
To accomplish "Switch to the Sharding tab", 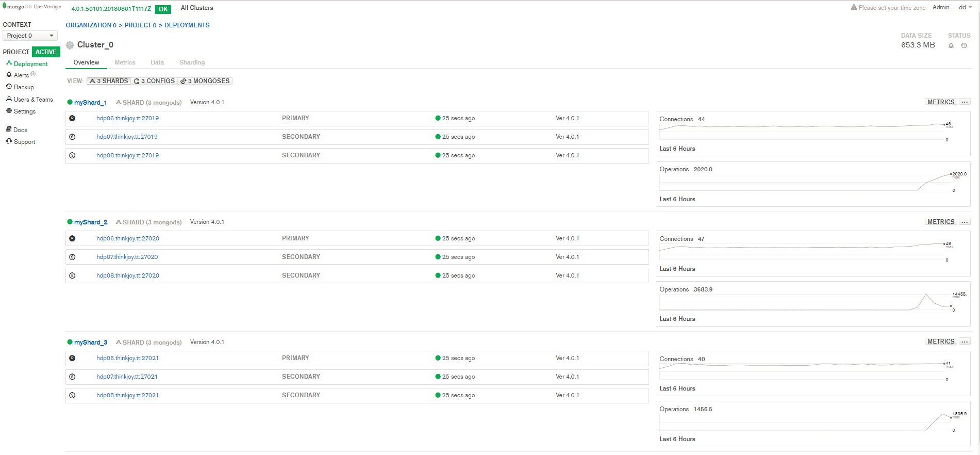I will click(x=192, y=62).
